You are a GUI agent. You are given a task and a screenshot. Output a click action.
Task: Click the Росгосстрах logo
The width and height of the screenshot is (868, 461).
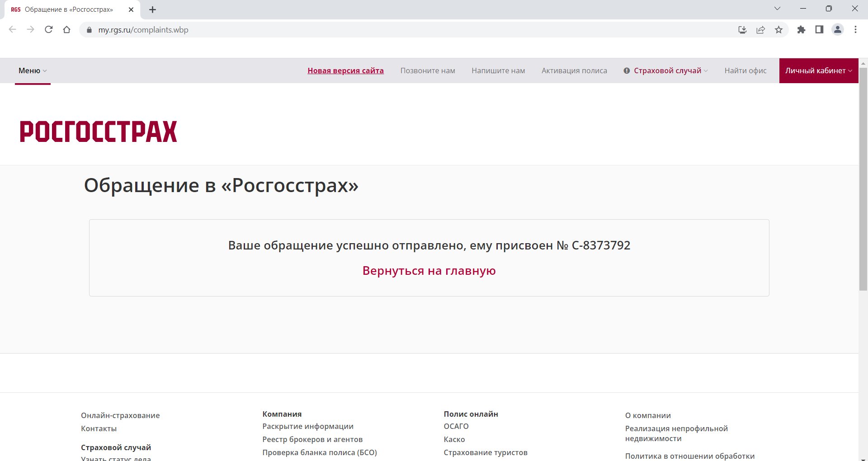pos(99,132)
